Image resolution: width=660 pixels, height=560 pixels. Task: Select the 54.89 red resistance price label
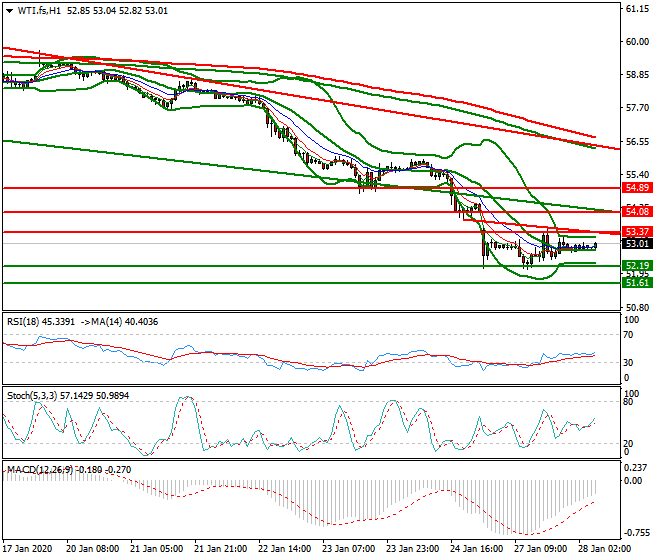(x=637, y=187)
